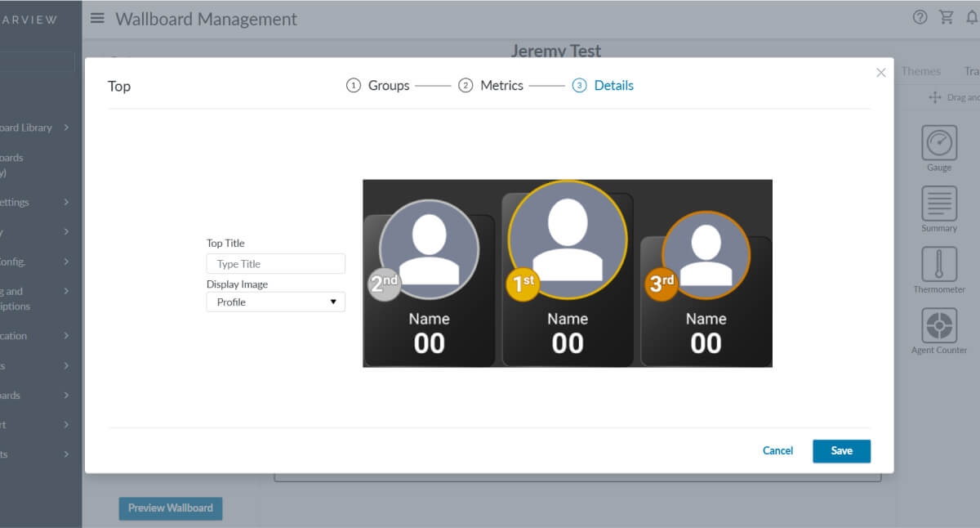Pick the Agent Counter widget icon

[x=939, y=325]
